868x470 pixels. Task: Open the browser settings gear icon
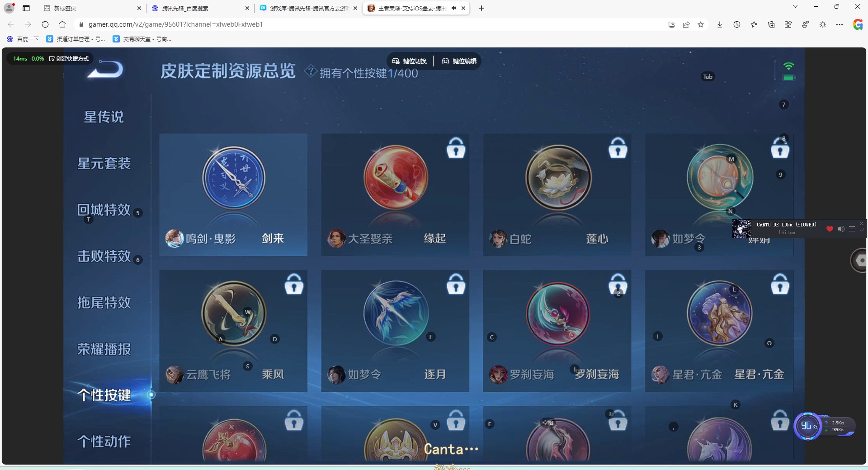823,24
